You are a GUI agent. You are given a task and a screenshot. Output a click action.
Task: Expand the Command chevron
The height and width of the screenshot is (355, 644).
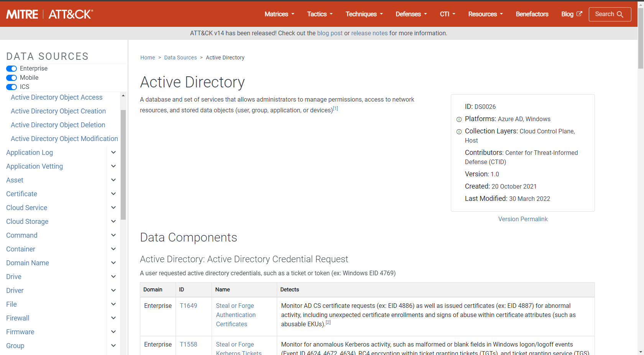(113, 235)
